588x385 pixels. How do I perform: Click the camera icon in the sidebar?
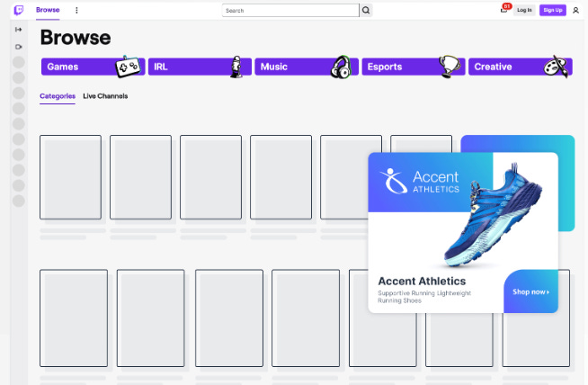pos(18,47)
